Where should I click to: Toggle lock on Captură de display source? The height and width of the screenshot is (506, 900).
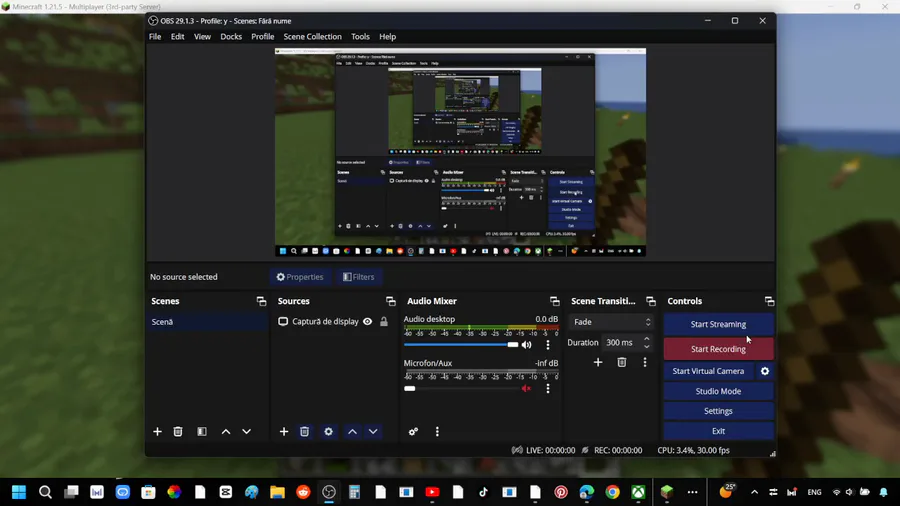[x=384, y=322]
